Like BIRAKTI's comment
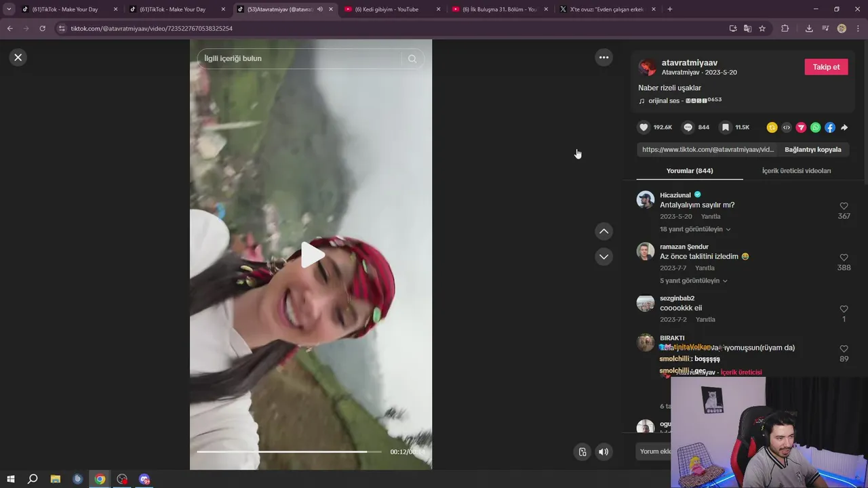The height and width of the screenshot is (488, 868). pos(844,348)
